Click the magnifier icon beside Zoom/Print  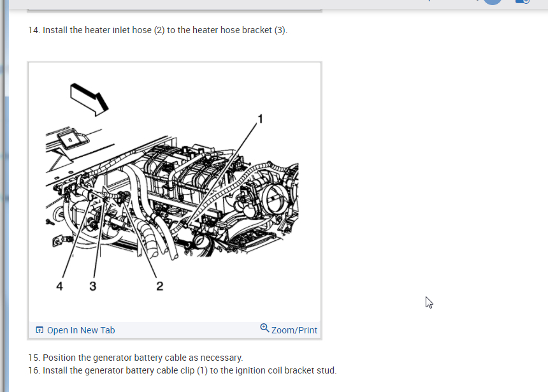pyautogui.click(x=264, y=328)
